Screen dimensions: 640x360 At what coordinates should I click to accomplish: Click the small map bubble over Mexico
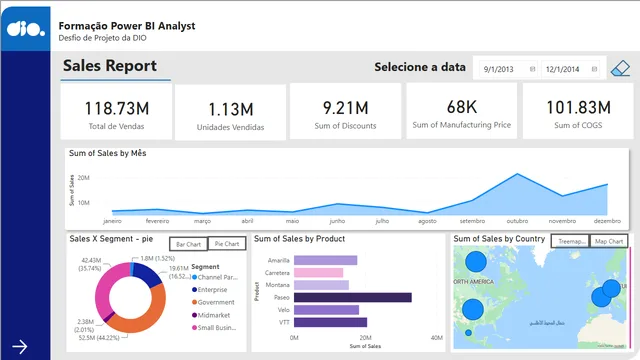click(469, 333)
